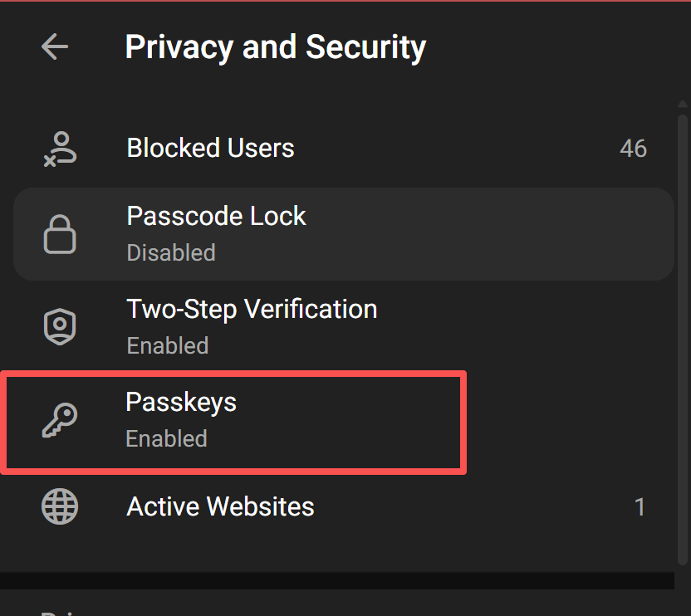Click the Disabled status under Passcode Lock

point(170,252)
